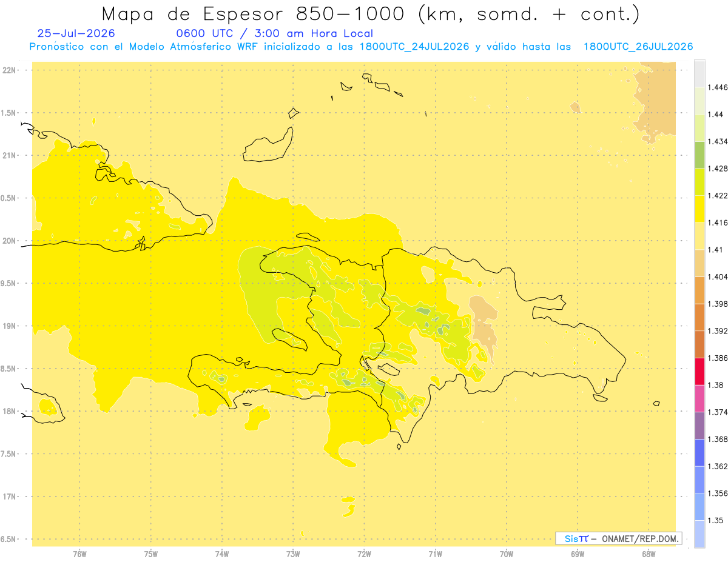Click the 18N latitude axis label
This screenshot has height=562, width=728.
tap(8, 412)
